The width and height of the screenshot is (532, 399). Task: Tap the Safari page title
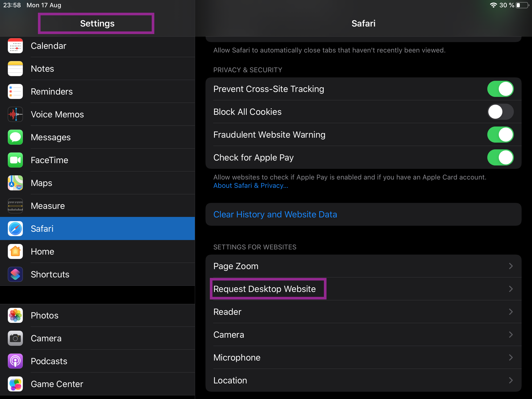(x=363, y=24)
